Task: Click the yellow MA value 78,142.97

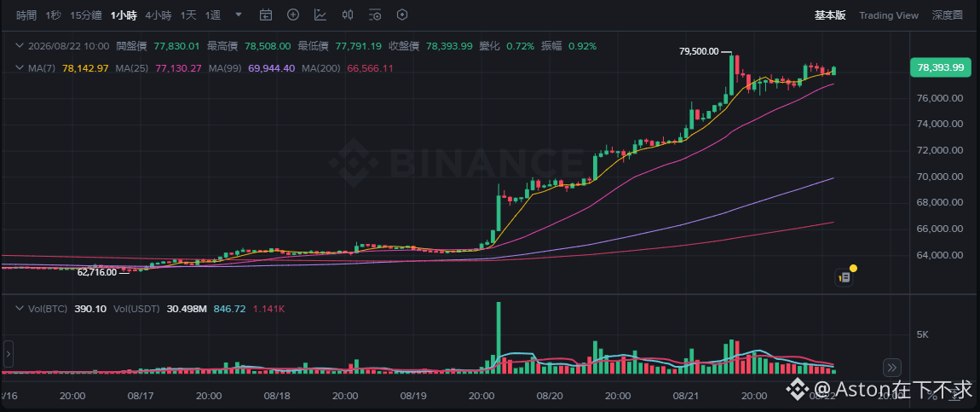Action: point(85,67)
